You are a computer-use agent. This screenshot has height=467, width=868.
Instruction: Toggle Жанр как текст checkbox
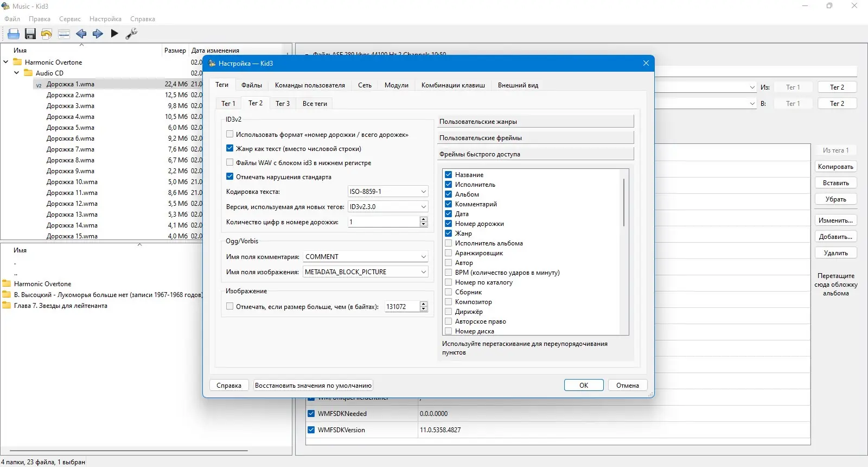[230, 148]
